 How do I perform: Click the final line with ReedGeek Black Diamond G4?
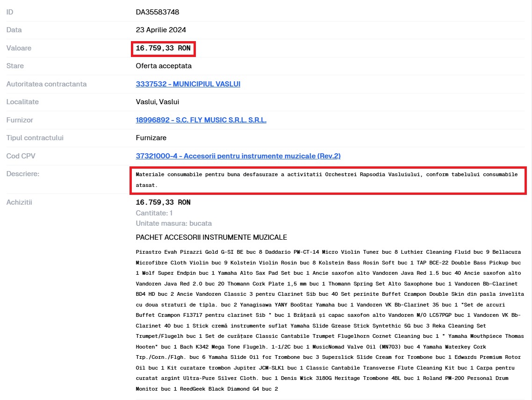click(x=207, y=389)
